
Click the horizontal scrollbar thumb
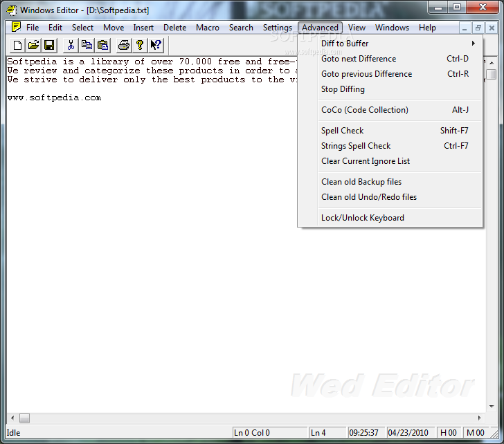(x=24, y=418)
